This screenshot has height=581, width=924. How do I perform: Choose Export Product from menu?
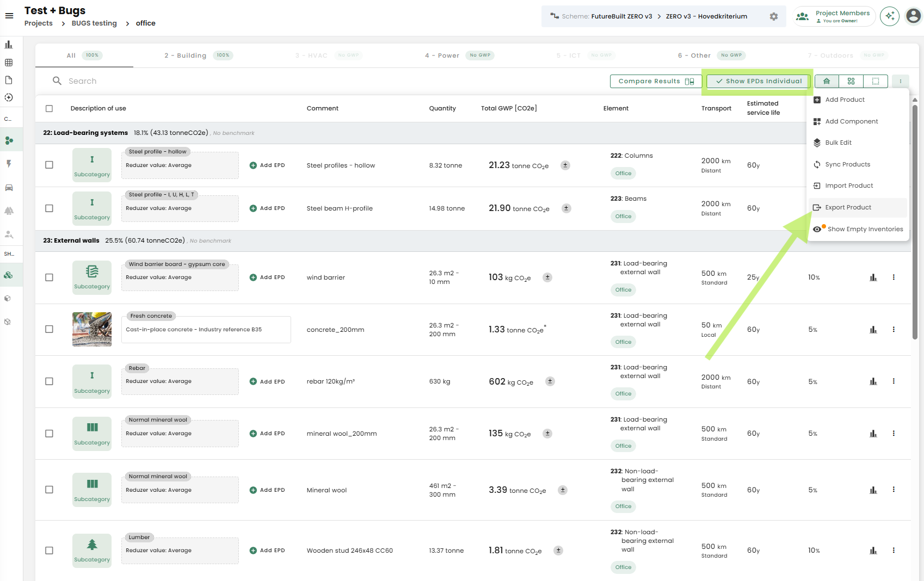[x=848, y=207]
